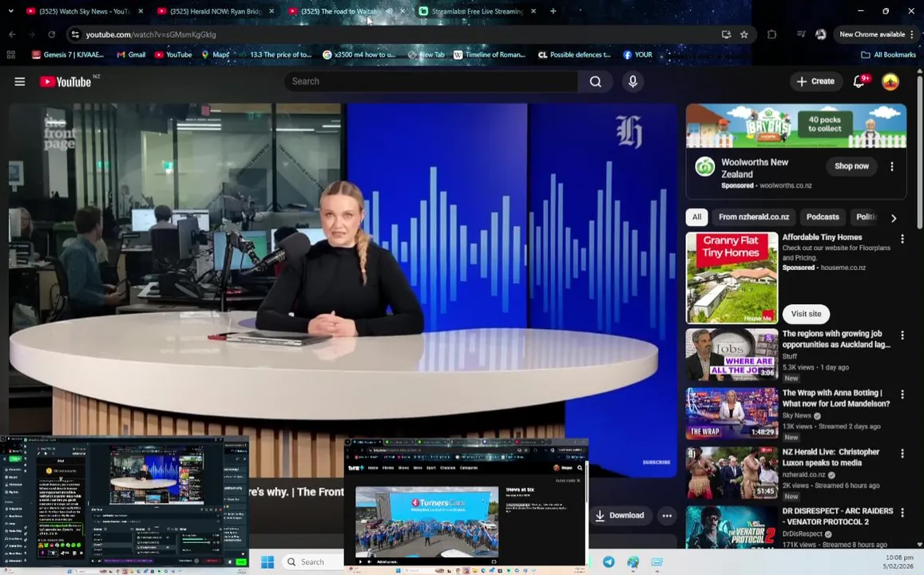The height and width of the screenshot is (575, 924).
Task: Close the Watch Sky News tab
Action: point(141,11)
